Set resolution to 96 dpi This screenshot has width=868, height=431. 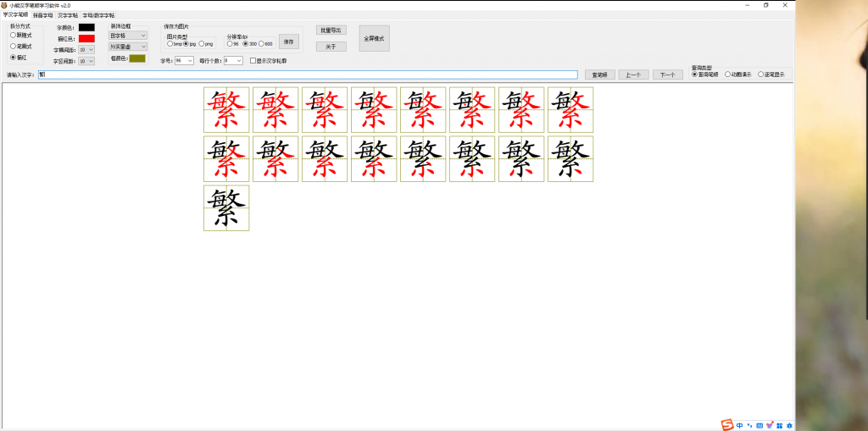pyautogui.click(x=232, y=44)
